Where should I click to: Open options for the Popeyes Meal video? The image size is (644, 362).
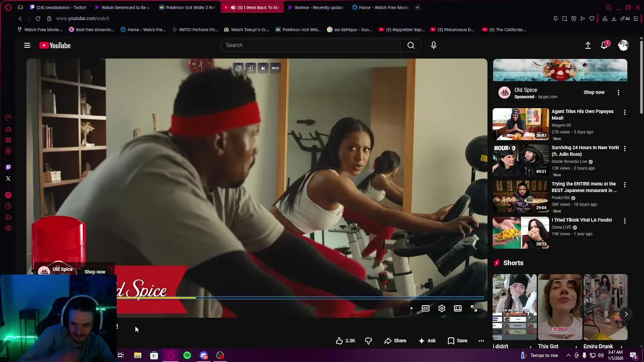click(625, 112)
